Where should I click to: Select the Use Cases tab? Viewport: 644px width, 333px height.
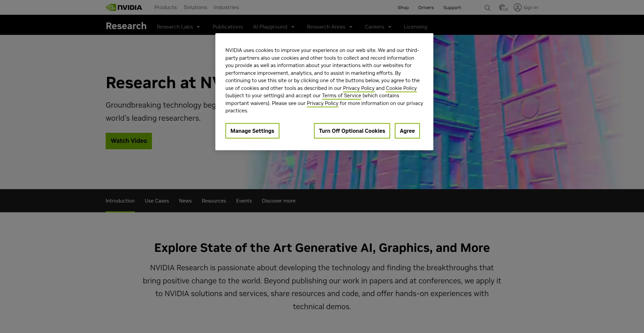[157, 201]
